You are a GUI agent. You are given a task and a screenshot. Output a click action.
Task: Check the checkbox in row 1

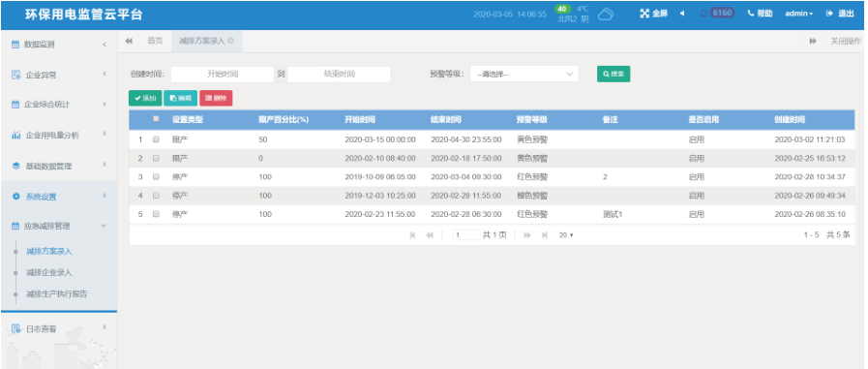tap(156, 139)
